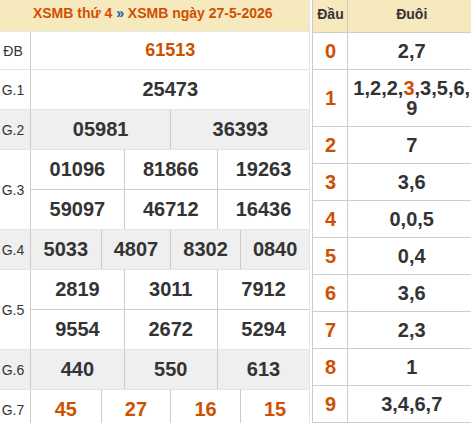Screen dimensions: 471x423
Task: Click G.4 number 0840
Action: 275,249
